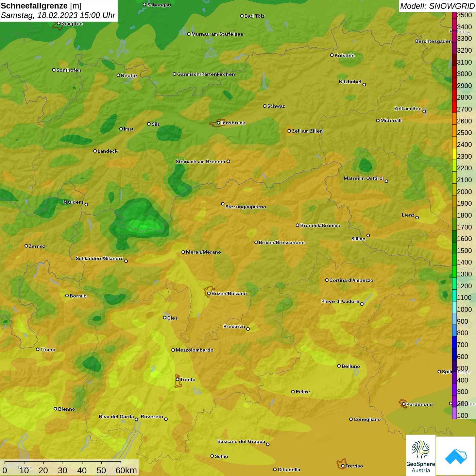The height and width of the screenshot is (476, 476).
Task: Click the Nauders town marker
Action: 86,204
